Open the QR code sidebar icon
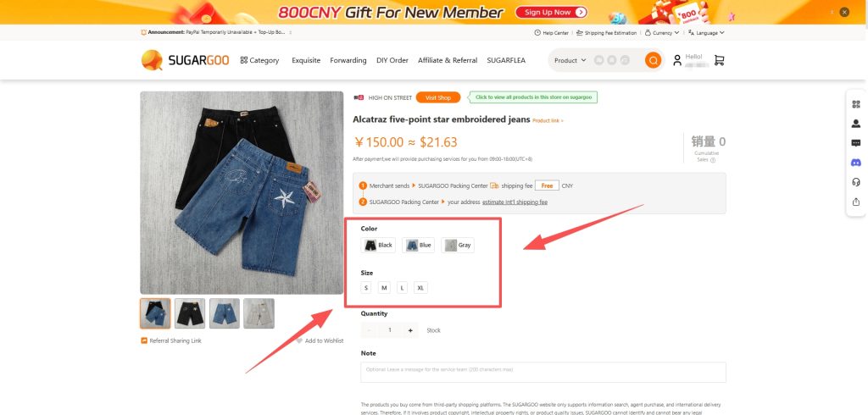Image resolution: width=868 pixels, height=415 pixels. (855, 104)
